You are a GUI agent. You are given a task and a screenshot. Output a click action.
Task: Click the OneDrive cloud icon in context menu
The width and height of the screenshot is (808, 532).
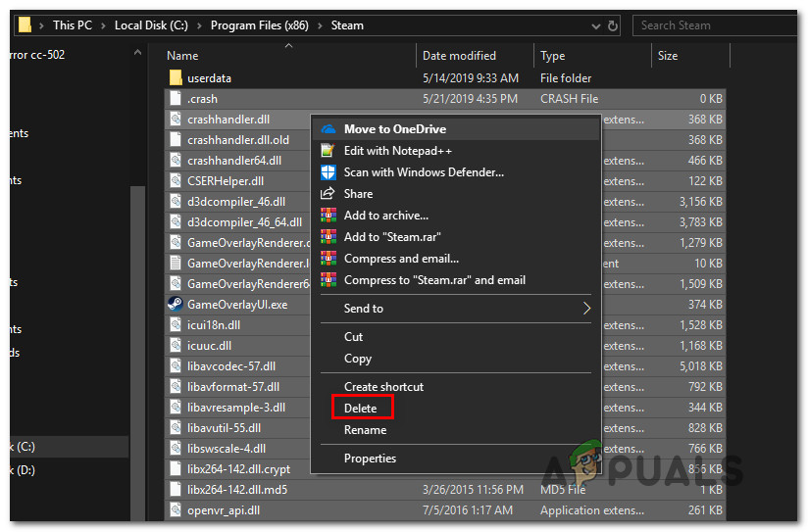[328, 129]
